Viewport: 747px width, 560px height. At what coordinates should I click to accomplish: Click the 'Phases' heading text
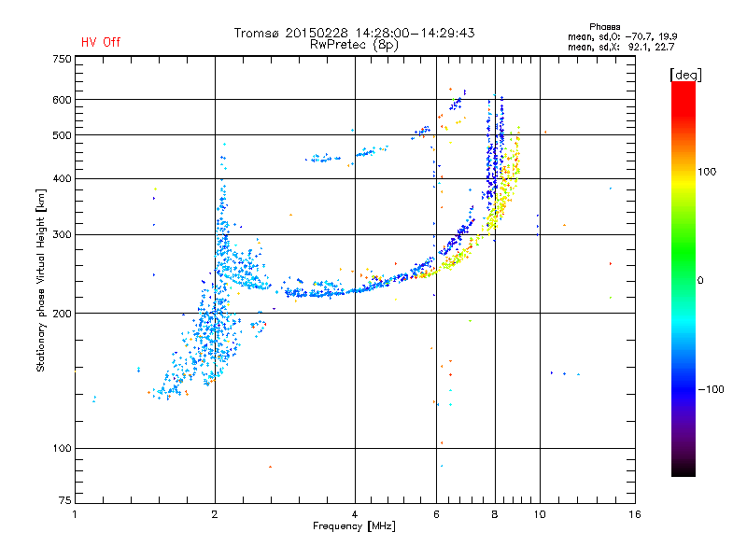click(604, 27)
